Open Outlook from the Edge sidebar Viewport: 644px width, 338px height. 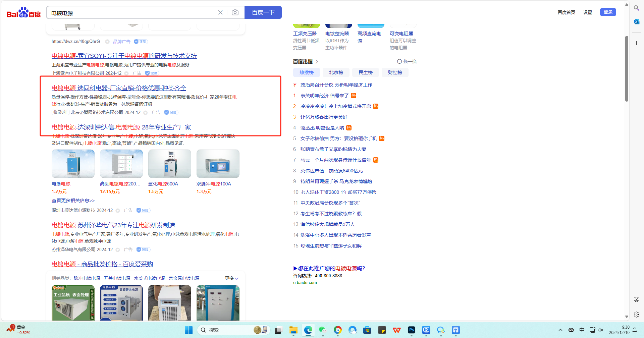click(x=636, y=22)
